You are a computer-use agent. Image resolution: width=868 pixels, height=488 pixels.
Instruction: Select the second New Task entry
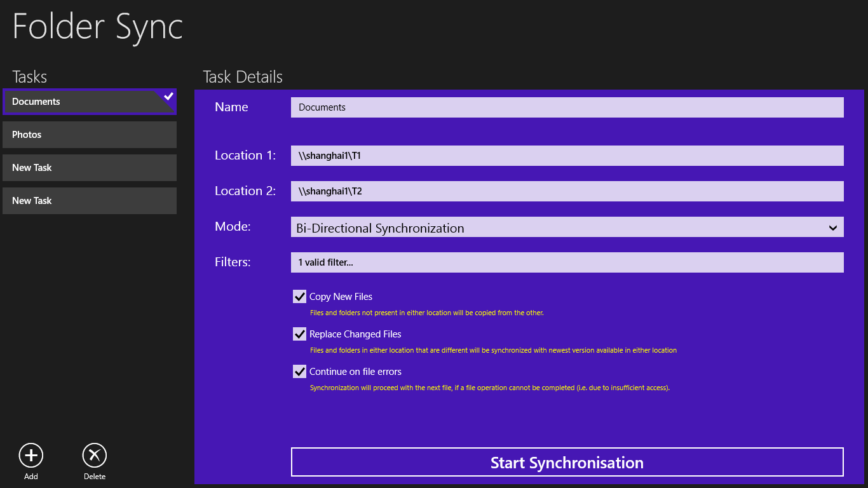tap(89, 200)
